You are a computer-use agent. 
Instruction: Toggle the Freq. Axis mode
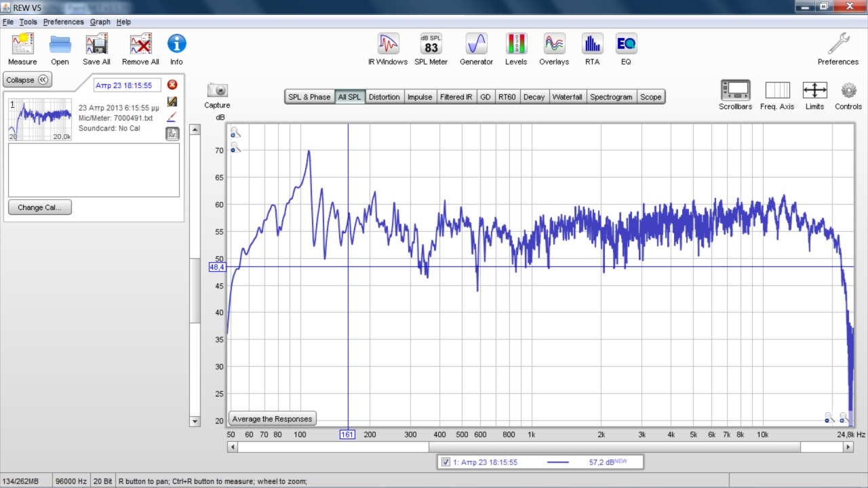tap(777, 91)
